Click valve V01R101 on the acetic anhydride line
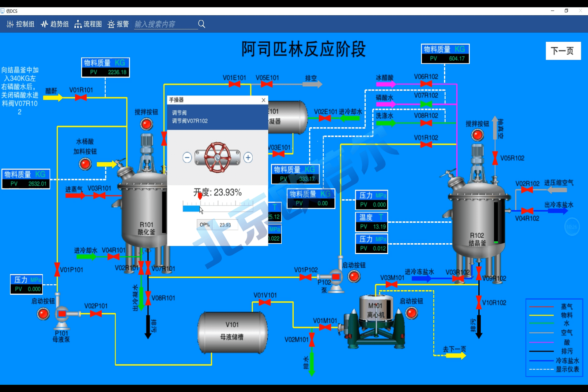Image resolution: width=588 pixels, height=392 pixels. pos(81,97)
